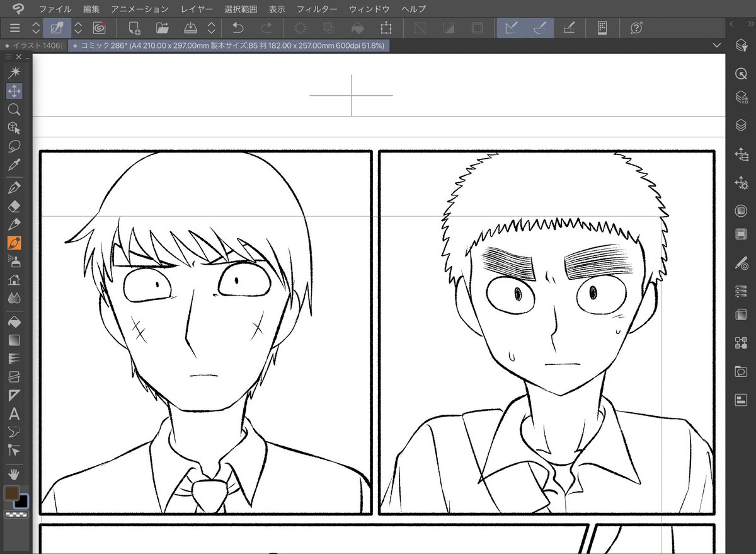Screen dimensions: 756x554
Task: Open the hamburger menu in command bar
Action: 14,28
